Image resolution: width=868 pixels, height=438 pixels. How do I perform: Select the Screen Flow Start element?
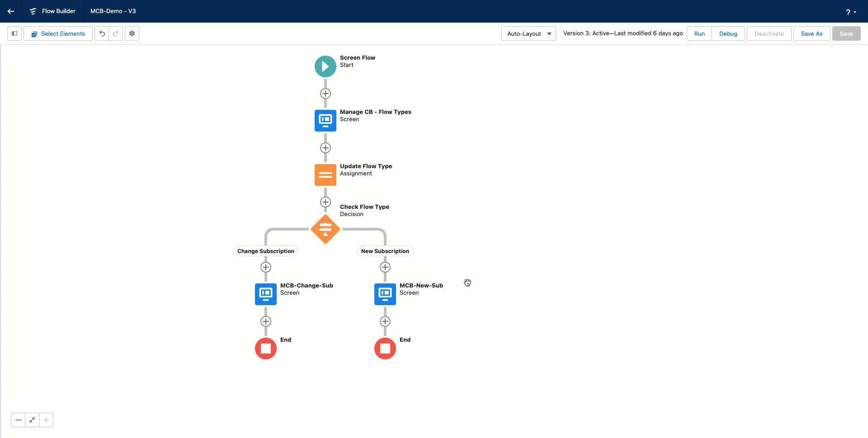coord(325,66)
